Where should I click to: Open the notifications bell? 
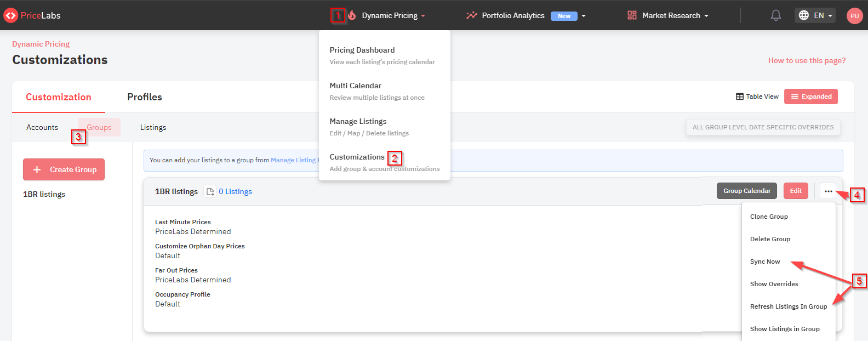pos(776,15)
